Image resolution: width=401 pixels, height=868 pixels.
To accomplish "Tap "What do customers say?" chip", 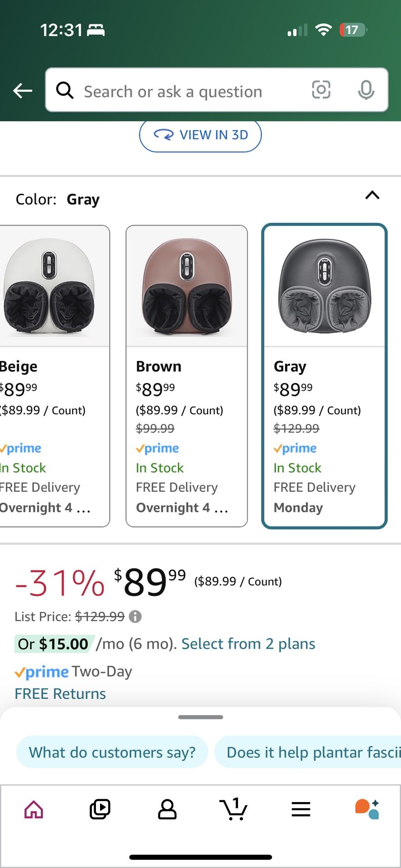I will (112, 752).
